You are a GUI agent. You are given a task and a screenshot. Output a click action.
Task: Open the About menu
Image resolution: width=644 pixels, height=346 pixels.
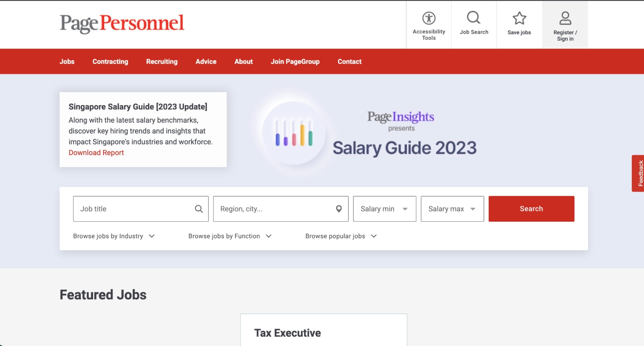click(x=244, y=62)
